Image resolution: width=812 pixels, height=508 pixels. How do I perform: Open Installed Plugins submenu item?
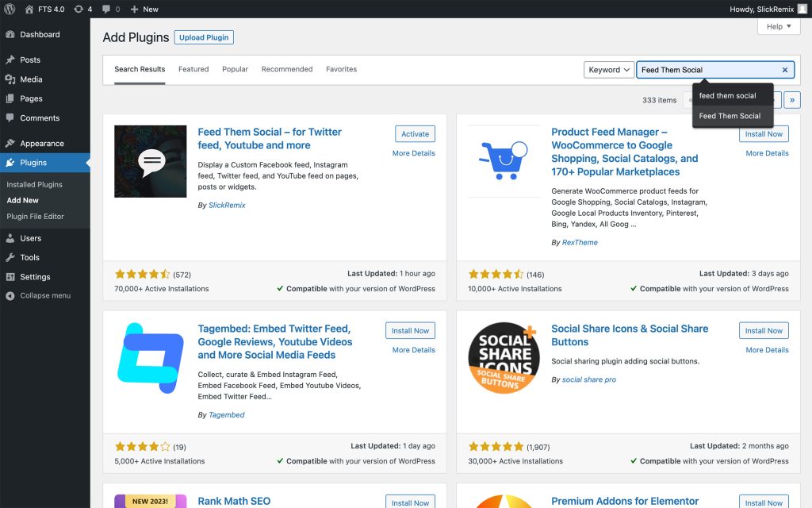click(34, 184)
